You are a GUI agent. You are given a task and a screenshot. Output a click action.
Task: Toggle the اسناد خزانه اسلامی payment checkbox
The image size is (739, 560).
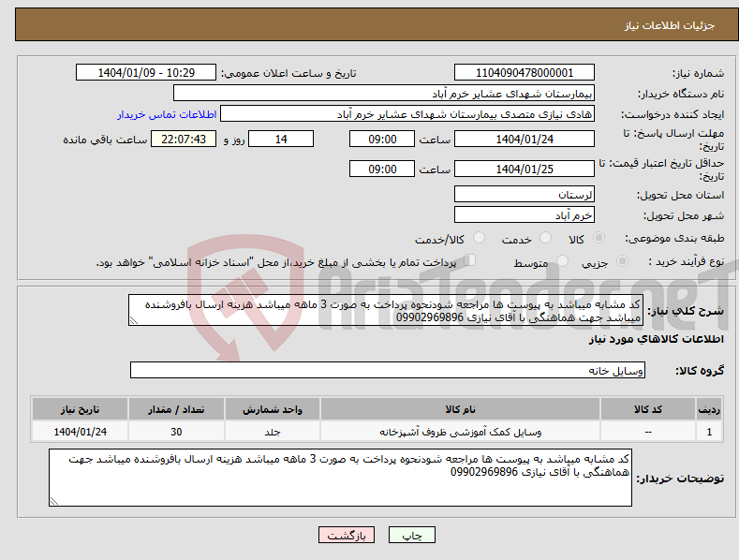470,260
